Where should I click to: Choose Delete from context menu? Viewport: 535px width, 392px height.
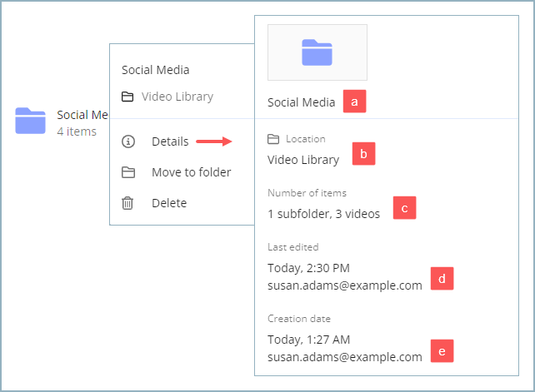coord(169,203)
